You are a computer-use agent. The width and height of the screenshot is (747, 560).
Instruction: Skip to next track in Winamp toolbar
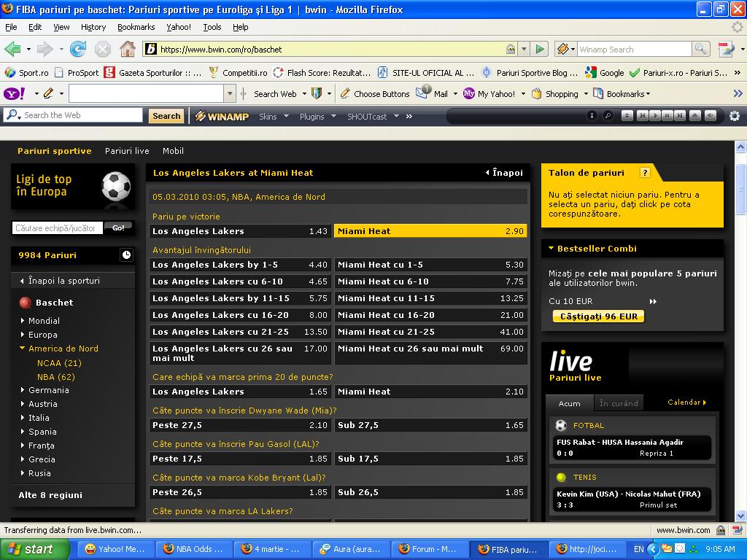click(680, 116)
